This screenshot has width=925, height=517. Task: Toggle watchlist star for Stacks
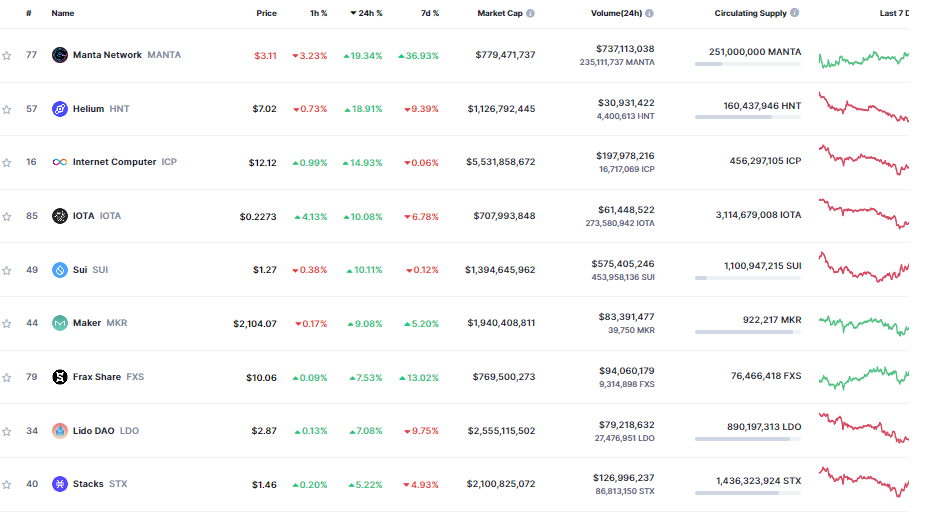tap(7, 484)
